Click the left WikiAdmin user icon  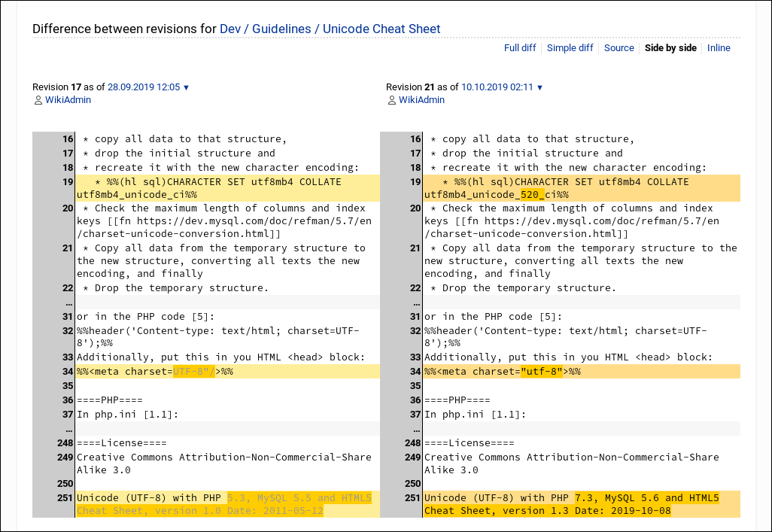(38, 99)
